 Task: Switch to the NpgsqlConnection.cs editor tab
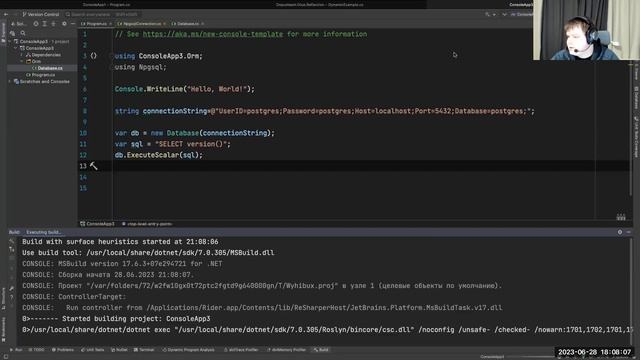pyautogui.click(x=142, y=24)
